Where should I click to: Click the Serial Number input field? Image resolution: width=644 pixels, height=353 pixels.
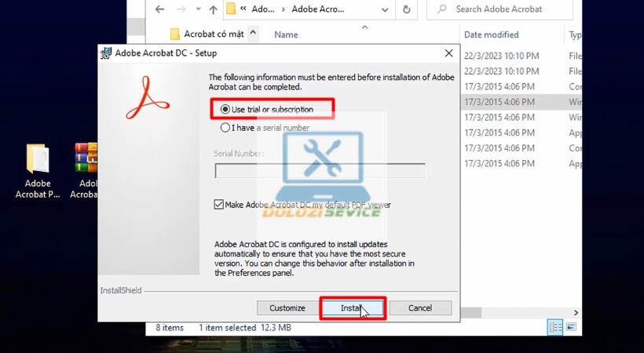pyautogui.click(x=320, y=170)
